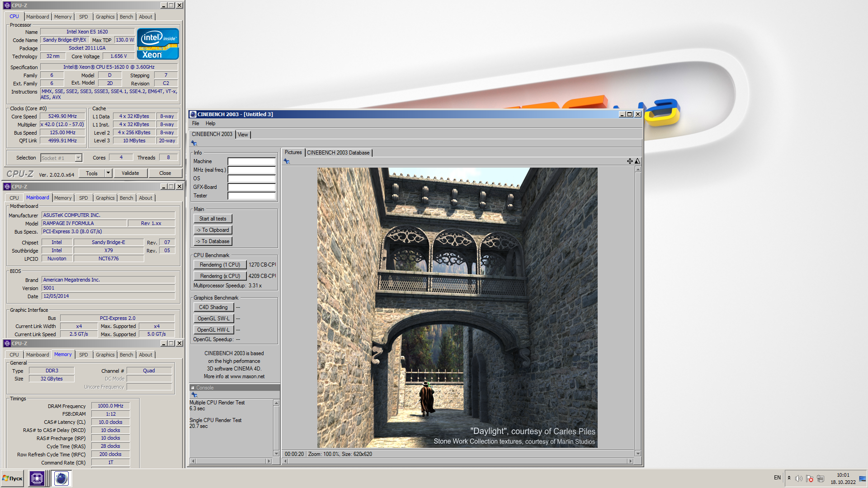Image resolution: width=868 pixels, height=488 pixels.
Task: Click Validate button in CPU-Z
Action: [130, 173]
